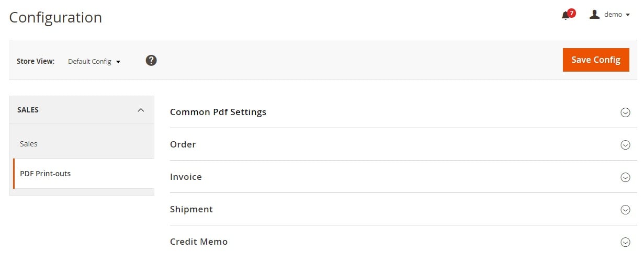This screenshot has width=644, height=262.
Task: Expand the Credit Memo section title
Action: tap(199, 242)
